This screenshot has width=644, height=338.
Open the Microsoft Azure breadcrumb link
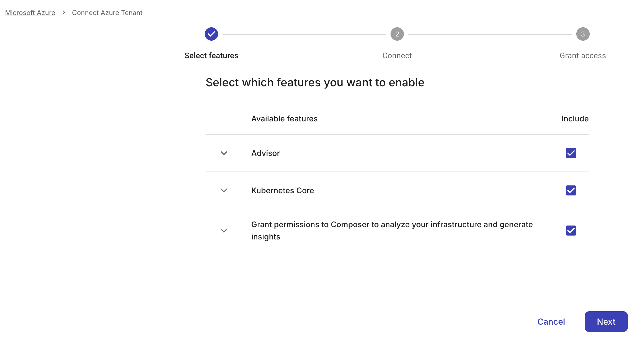click(30, 13)
